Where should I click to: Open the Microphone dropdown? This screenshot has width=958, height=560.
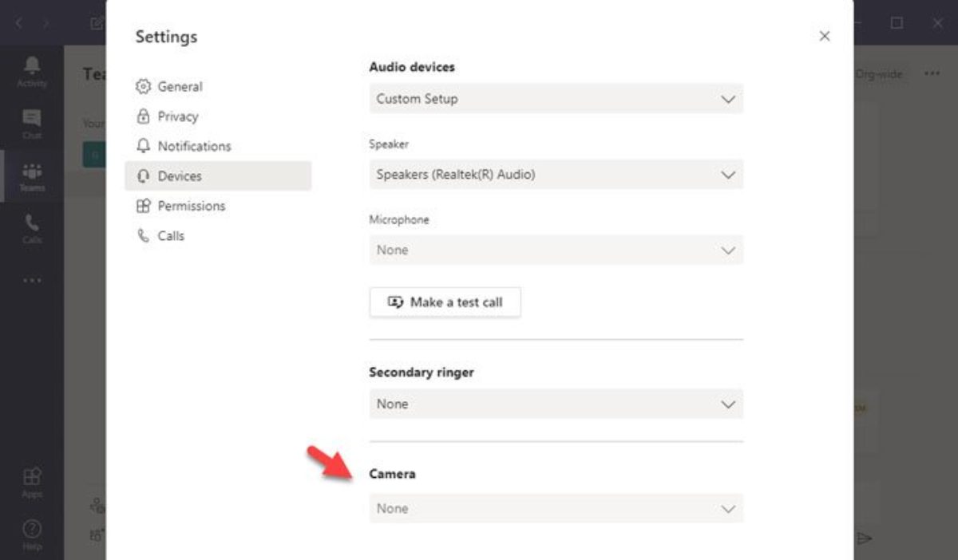pos(556,250)
